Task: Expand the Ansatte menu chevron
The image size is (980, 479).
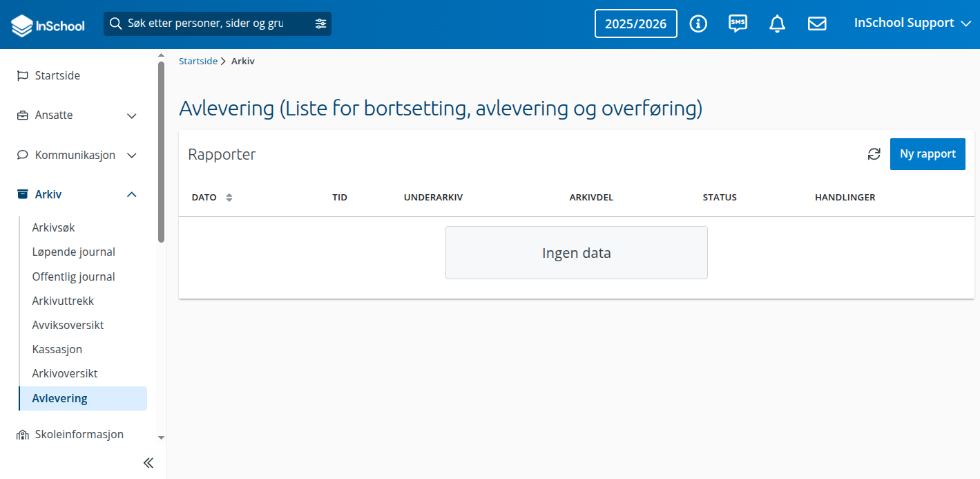Action: tap(132, 116)
